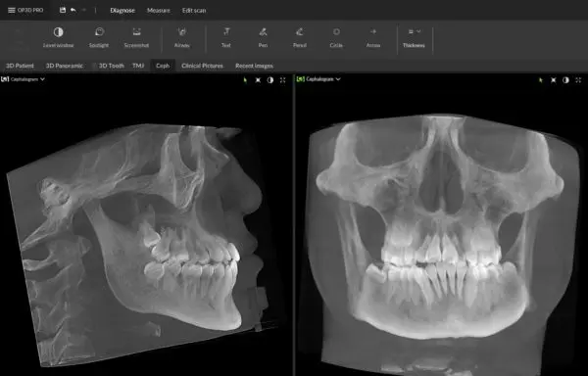Select the Level window tool
Screen dimensions: 588x376
pos(58,37)
